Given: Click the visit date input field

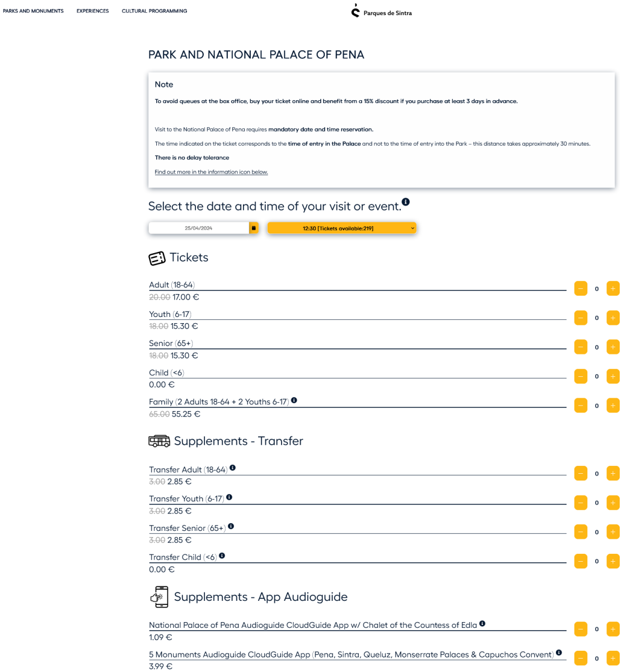Looking at the screenshot, I should (199, 228).
